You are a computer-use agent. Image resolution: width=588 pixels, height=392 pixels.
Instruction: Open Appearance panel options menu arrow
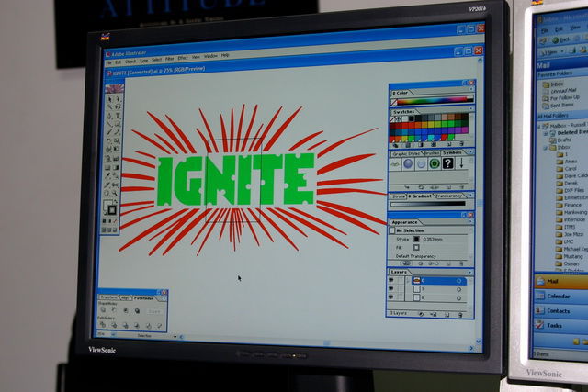point(470,221)
